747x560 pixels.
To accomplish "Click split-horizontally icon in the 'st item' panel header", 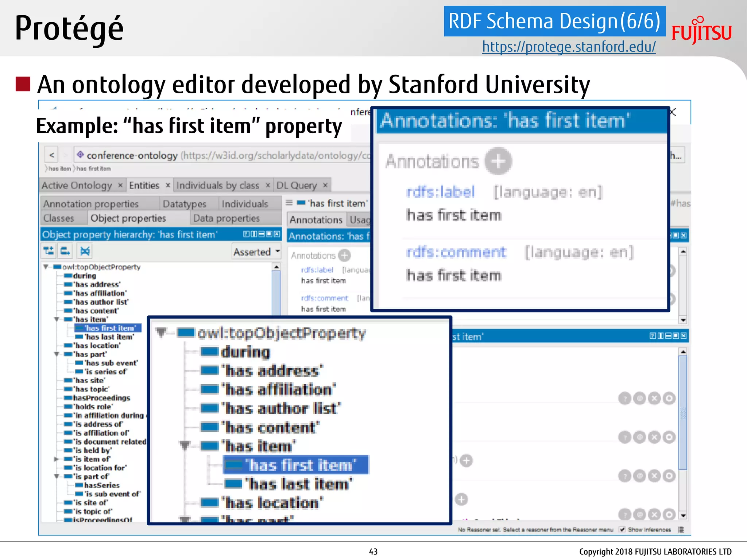I will tap(668, 336).
